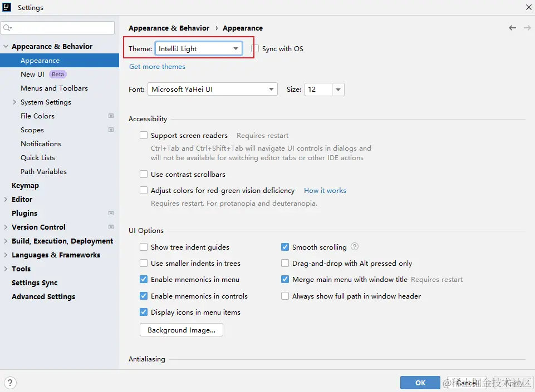
Task: Navigate back with the left arrow
Action: [x=512, y=28]
